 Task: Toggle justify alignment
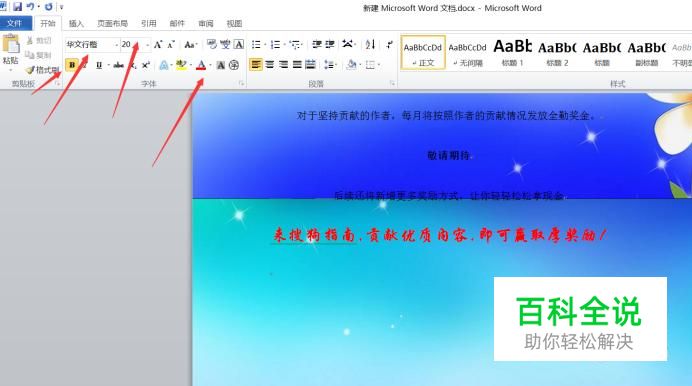[x=297, y=65]
